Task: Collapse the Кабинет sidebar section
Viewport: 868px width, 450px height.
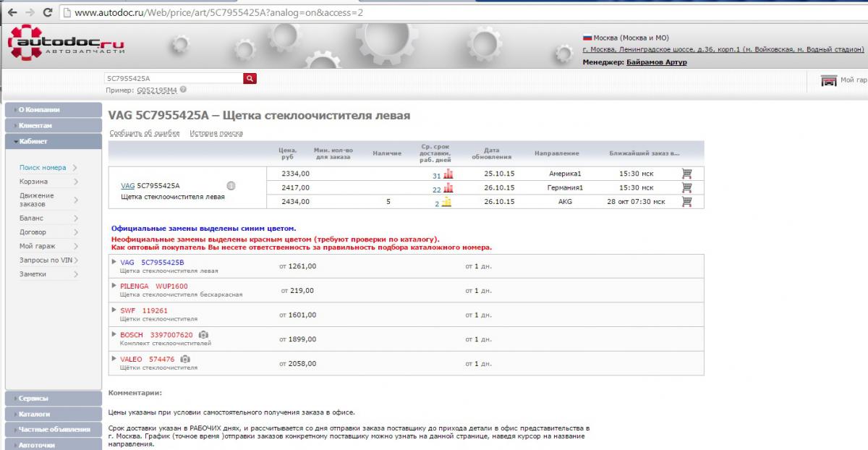Action: (x=54, y=142)
